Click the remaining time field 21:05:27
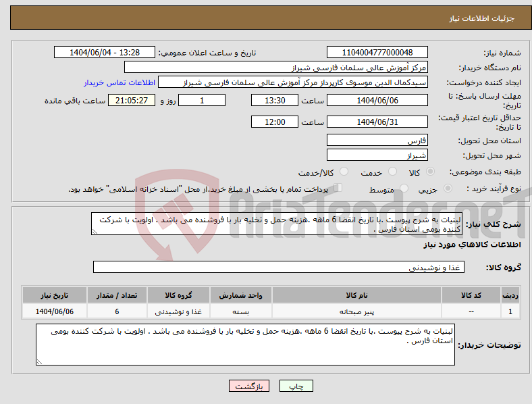 (x=132, y=101)
